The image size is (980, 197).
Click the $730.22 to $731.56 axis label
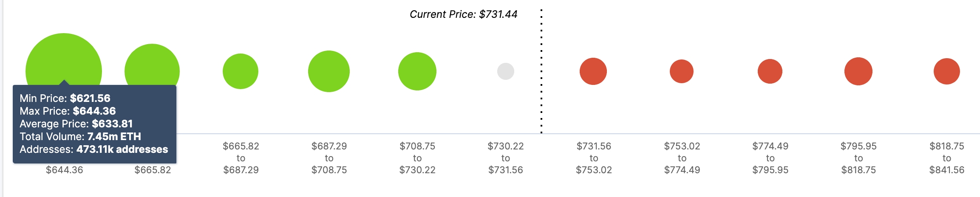point(506,158)
